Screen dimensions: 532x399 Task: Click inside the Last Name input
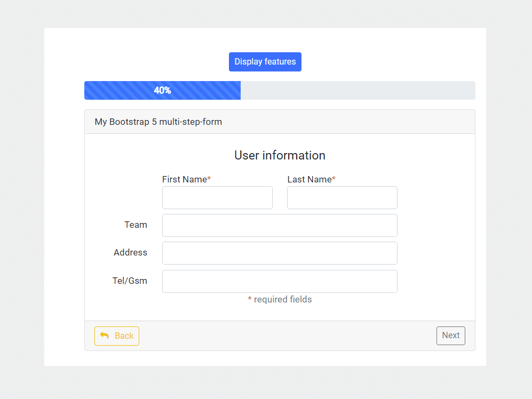[342, 197]
